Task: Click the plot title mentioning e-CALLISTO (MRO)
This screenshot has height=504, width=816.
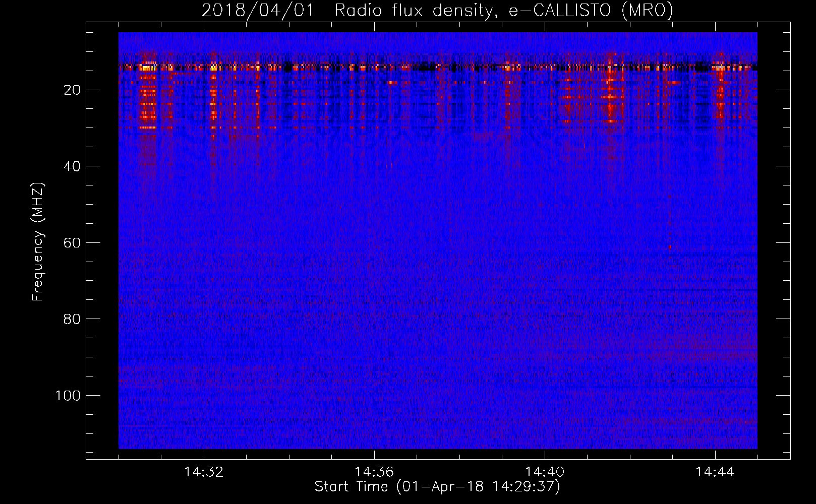Action: [437, 10]
